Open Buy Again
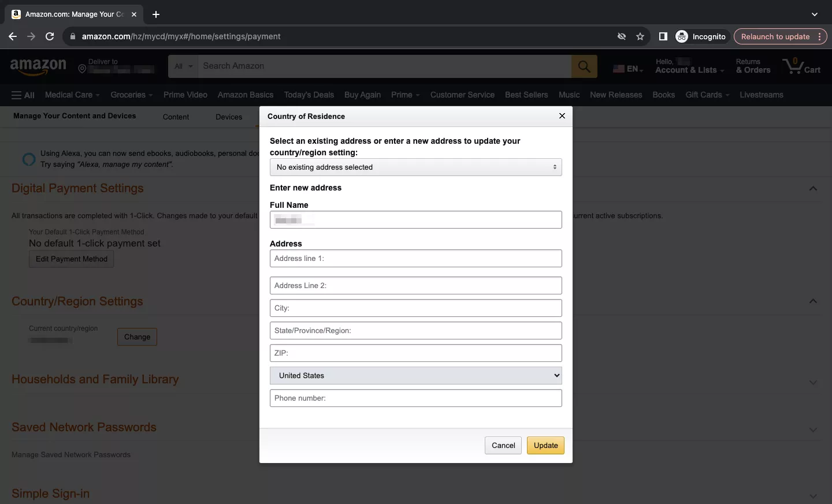The width and height of the screenshot is (832, 504). click(362, 95)
